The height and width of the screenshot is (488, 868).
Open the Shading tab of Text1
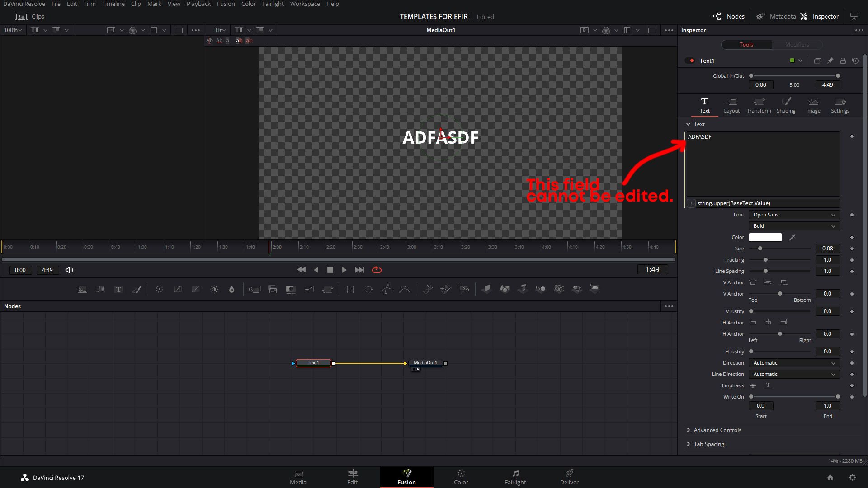pyautogui.click(x=786, y=105)
